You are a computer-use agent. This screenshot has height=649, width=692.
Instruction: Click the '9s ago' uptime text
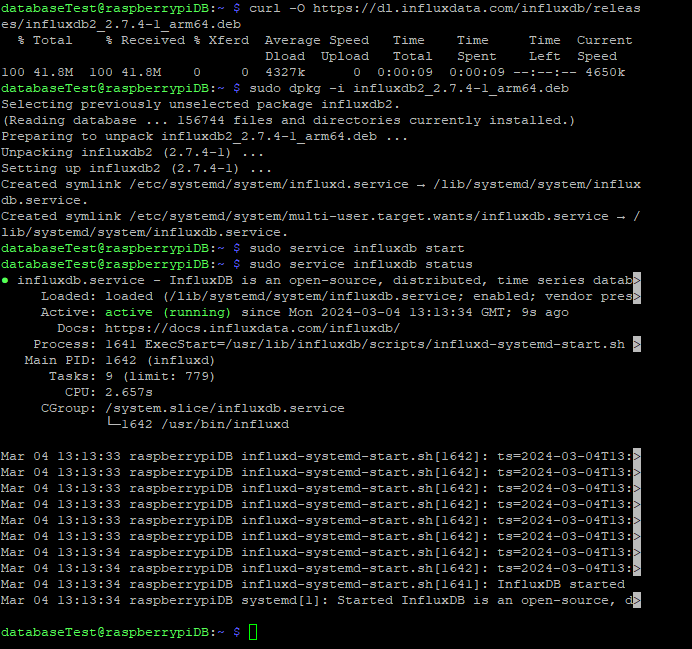pos(545,312)
